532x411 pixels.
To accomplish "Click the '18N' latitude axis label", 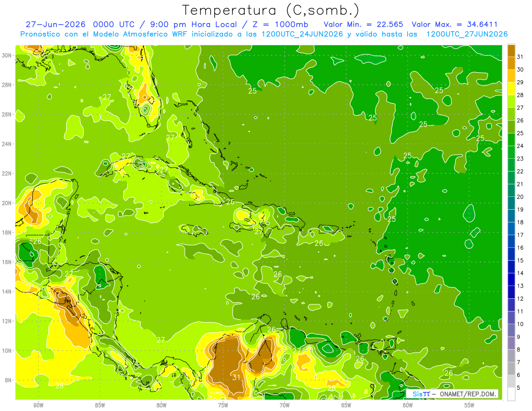I will tap(7, 232).
